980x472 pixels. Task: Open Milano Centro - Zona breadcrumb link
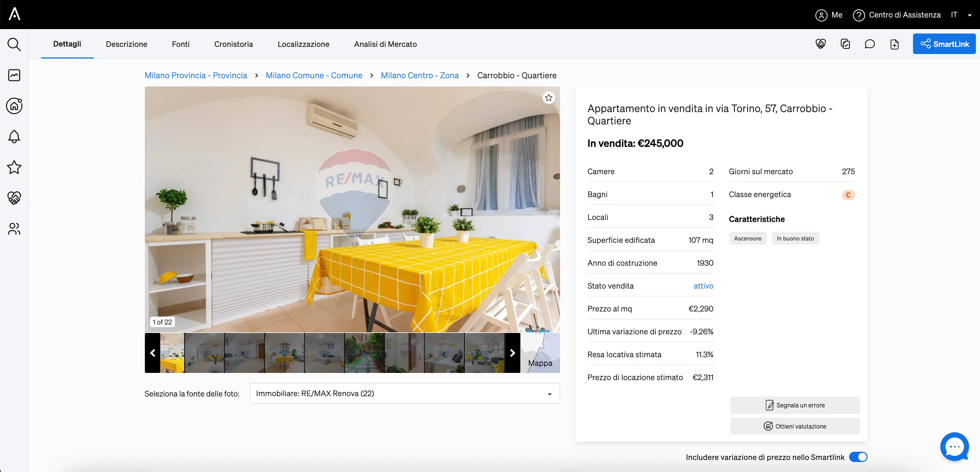pyautogui.click(x=420, y=75)
